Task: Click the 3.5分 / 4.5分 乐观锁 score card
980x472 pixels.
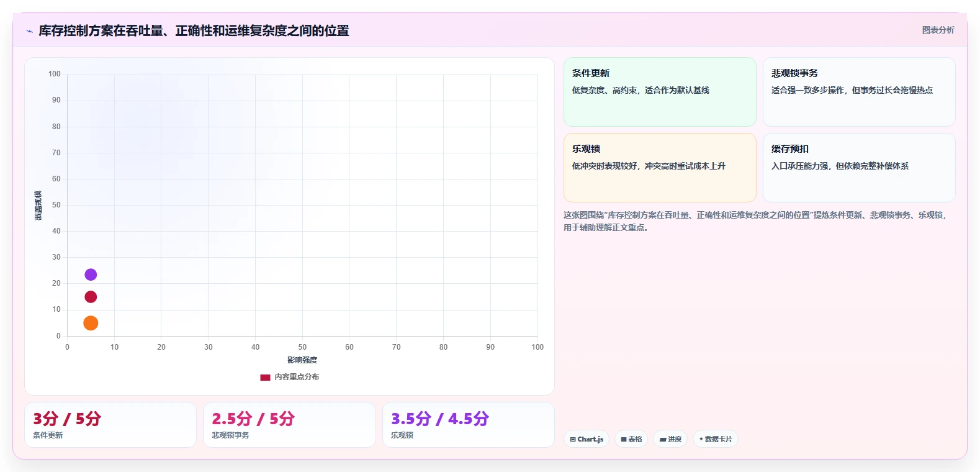Action: pyautogui.click(x=469, y=425)
